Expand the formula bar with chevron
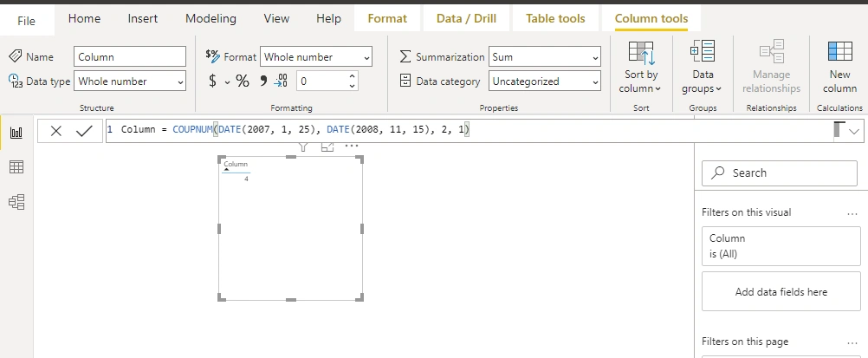 click(853, 131)
